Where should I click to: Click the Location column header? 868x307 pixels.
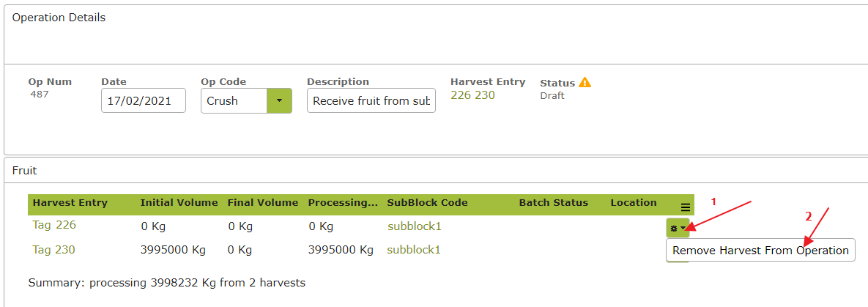(x=634, y=203)
